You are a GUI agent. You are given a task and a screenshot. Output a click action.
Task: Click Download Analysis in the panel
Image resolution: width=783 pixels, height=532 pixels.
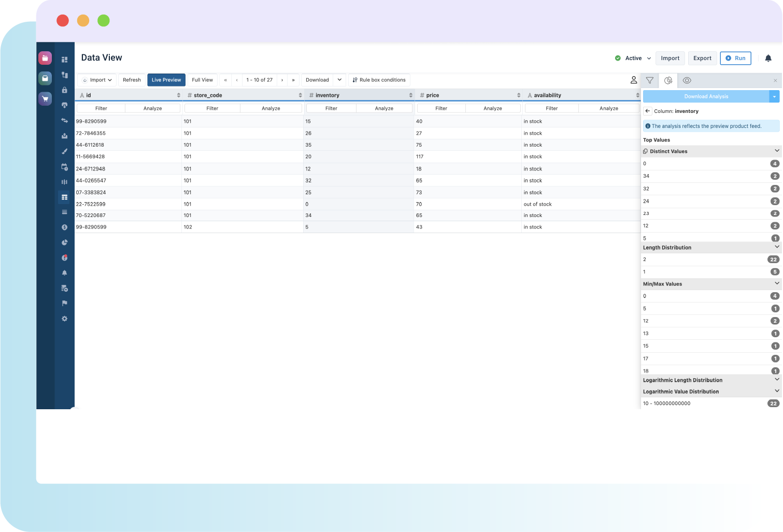pos(706,96)
